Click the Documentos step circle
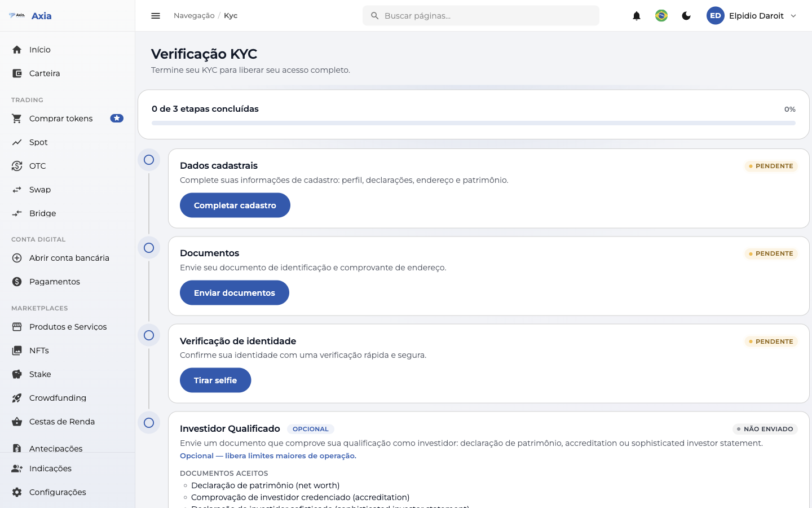Screen dimensions: 812x508 tap(149, 248)
